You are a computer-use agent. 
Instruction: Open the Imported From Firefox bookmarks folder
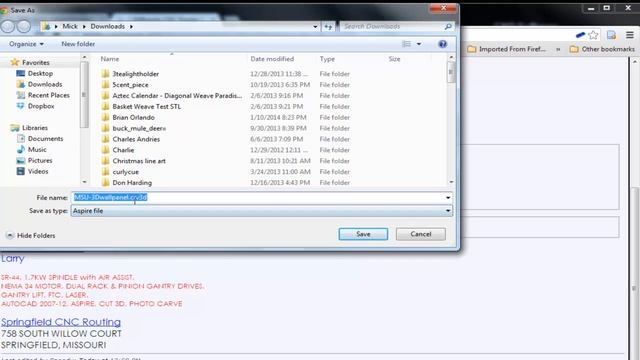[x=506, y=49]
